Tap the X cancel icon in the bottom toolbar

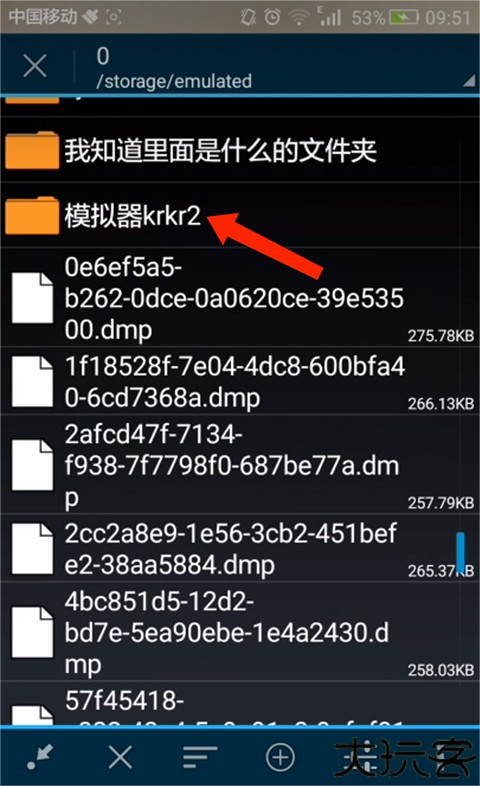tap(120, 756)
